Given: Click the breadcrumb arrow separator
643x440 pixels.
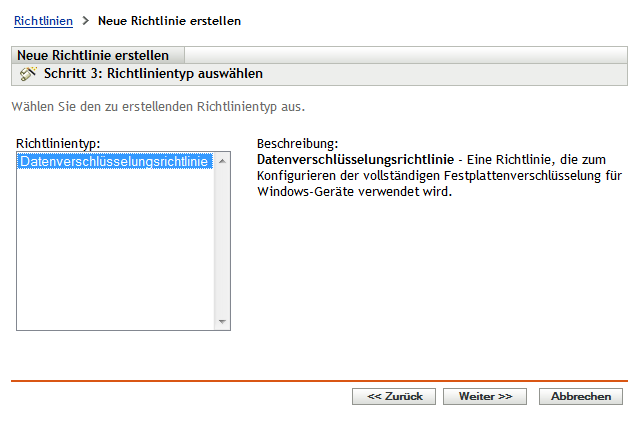Looking at the screenshot, I should click(85, 20).
